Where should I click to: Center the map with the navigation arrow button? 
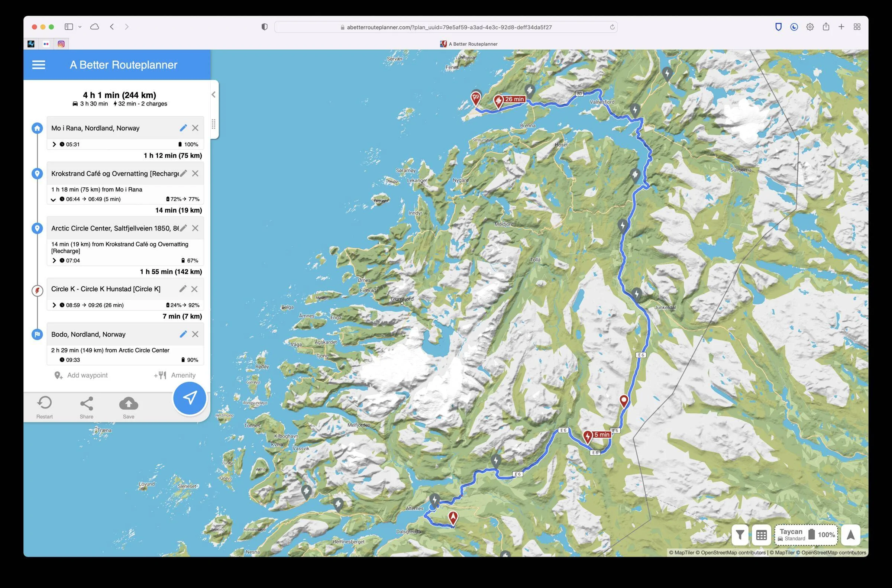coord(850,535)
